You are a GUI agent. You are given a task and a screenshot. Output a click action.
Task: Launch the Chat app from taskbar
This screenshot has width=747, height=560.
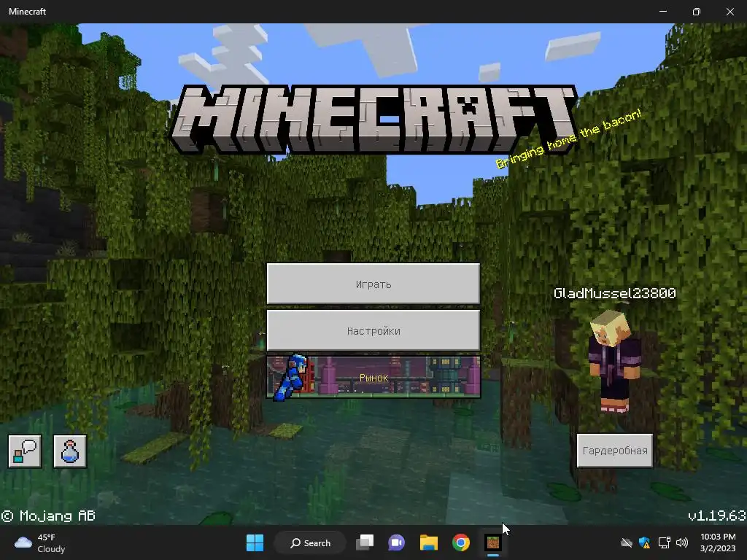396,542
